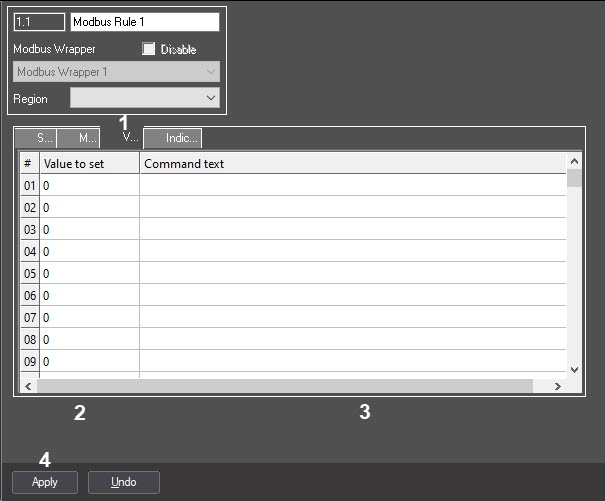Click Value to set cell in row 05
This screenshot has height=501, width=605.
pyautogui.click(x=90, y=274)
